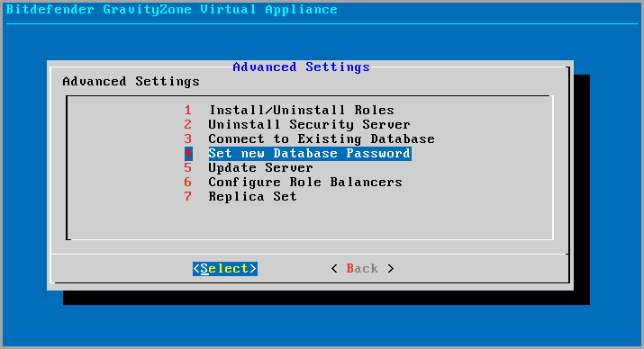
Task: Click red number 3 shortcut
Action: 187,139
